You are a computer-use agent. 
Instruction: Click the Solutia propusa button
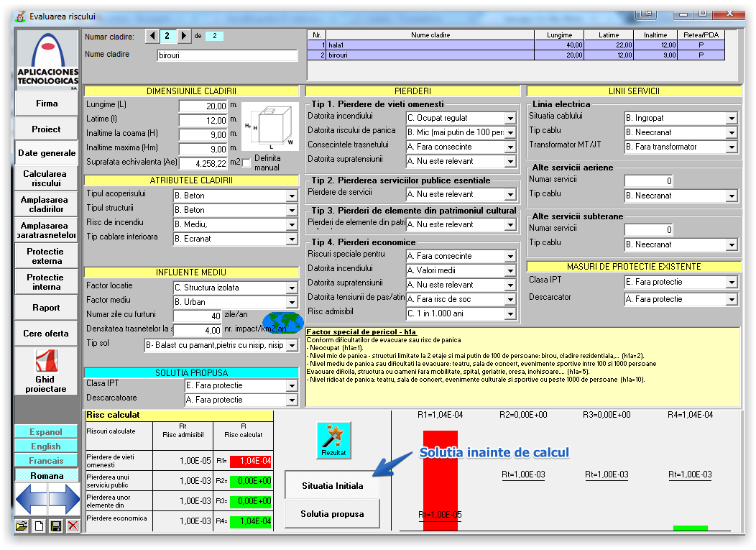click(x=332, y=514)
